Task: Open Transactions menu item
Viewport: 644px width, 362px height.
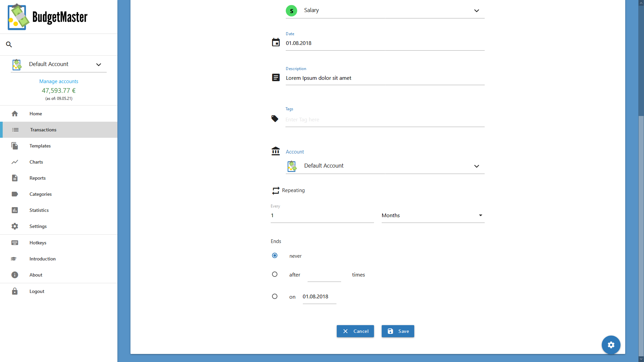Action: (x=59, y=130)
